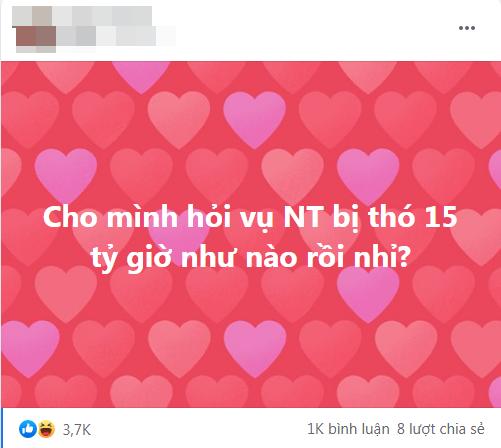Image resolution: width=501 pixels, height=448 pixels.
Task: Click the blurred poster name
Action: click(x=82, y=16)
